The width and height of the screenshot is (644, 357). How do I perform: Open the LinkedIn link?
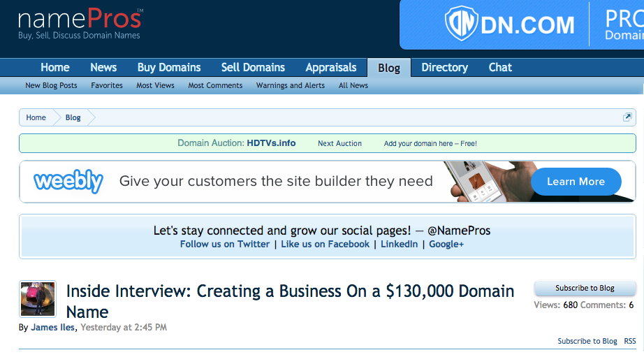tap(399, 244)
